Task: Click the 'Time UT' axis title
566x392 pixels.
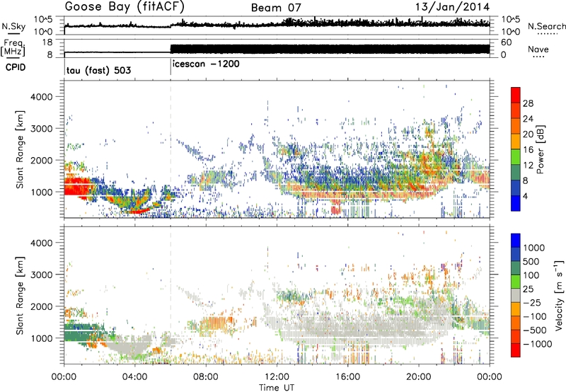Action: coord(277,387)
